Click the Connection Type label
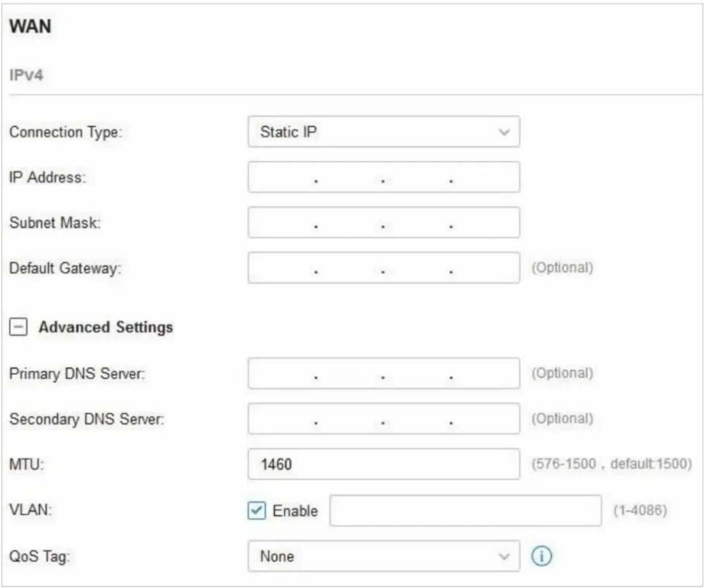Viewport: 704px width, 588px height. click(66, 132)
